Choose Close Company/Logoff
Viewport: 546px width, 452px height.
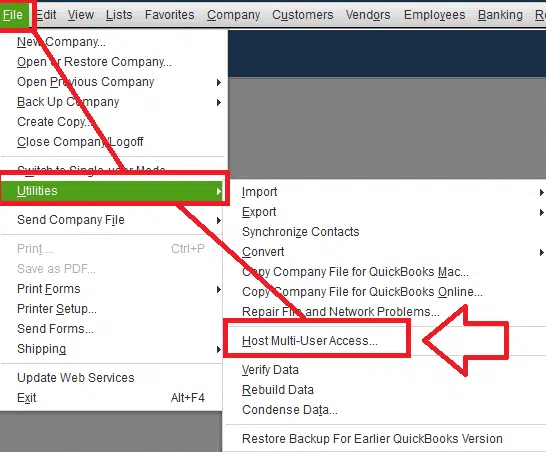111,142
